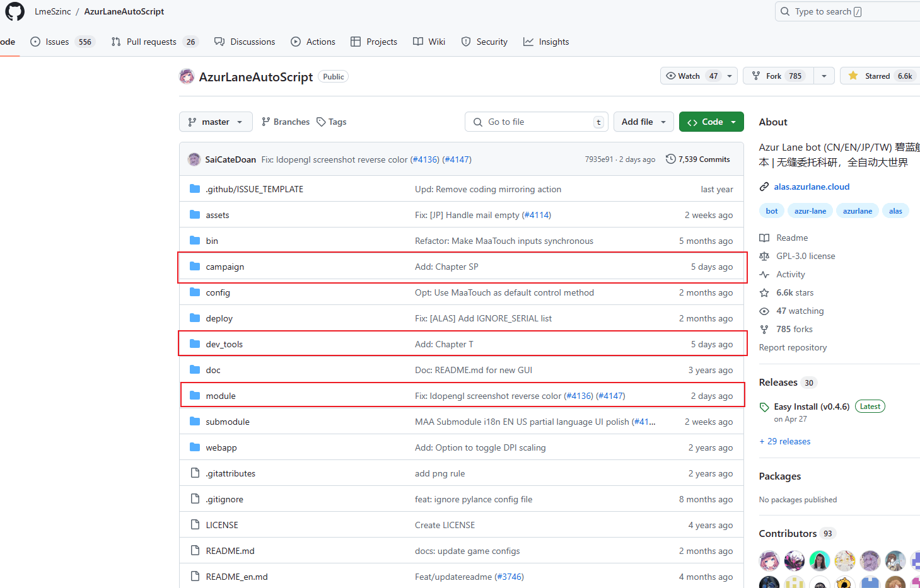The height and width of the screenshot is (588, 920).
Task: Click SaiCateDoan's avatar in latest commit
Action: tap(194, 159)
